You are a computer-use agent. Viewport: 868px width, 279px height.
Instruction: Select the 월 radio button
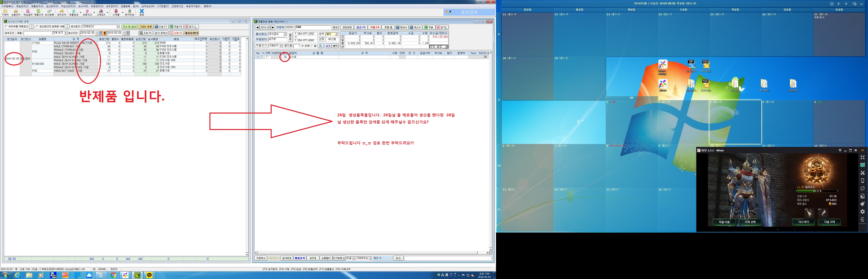(x=312, y=46)
